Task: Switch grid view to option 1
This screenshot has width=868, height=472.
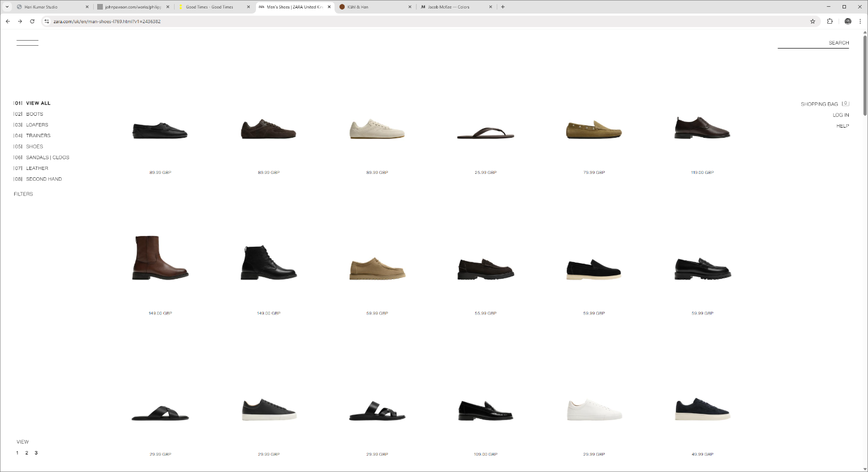Action: 17,453
